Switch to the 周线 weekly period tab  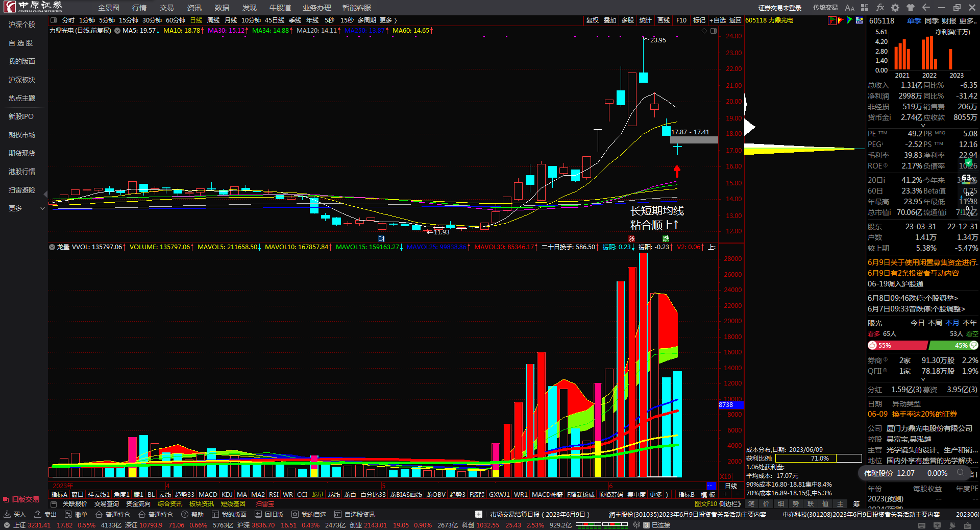point(213,20)
